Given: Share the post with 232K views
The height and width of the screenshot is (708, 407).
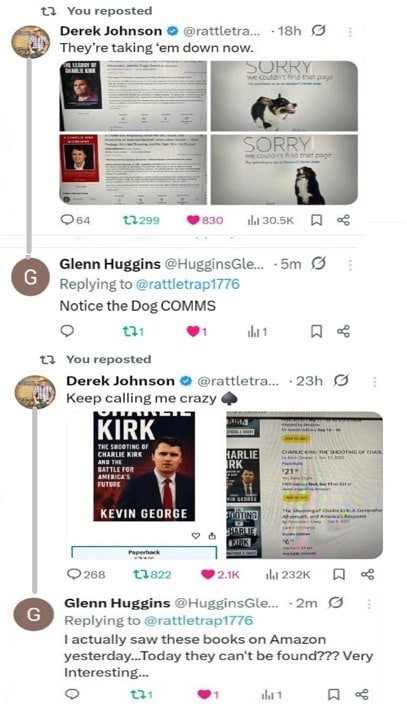Looking at the screenshot, I should (368, 574).
